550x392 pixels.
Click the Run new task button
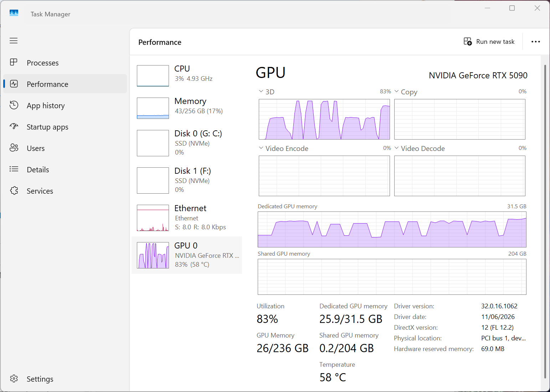click(489, 42)
